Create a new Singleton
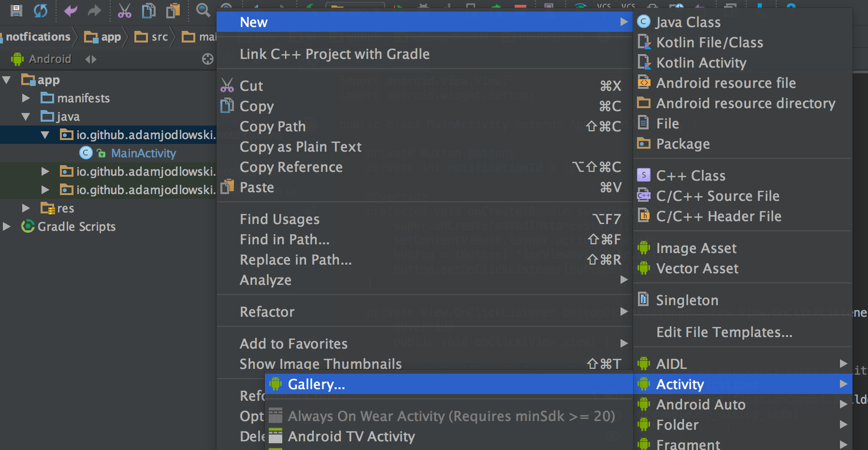 tap(742, 300)
